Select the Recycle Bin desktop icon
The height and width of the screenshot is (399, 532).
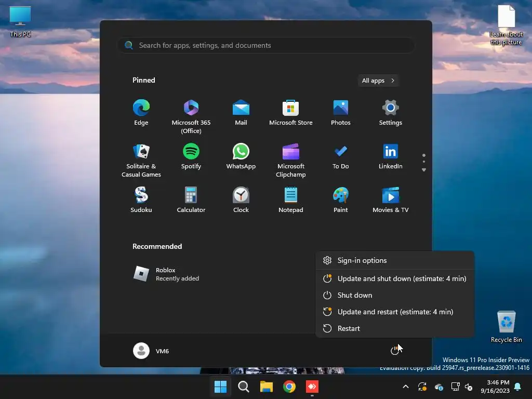[507, 327]
